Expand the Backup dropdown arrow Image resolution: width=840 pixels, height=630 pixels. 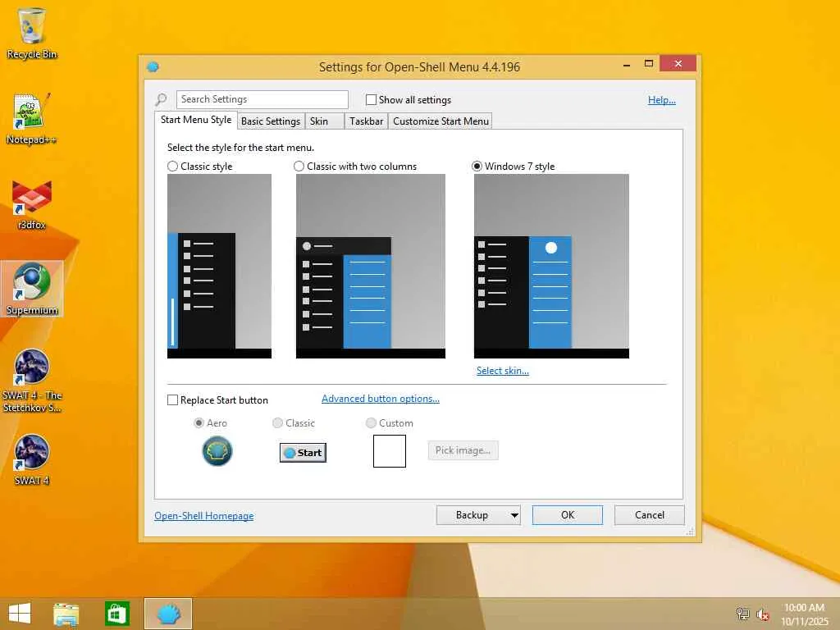click(514, 515)
